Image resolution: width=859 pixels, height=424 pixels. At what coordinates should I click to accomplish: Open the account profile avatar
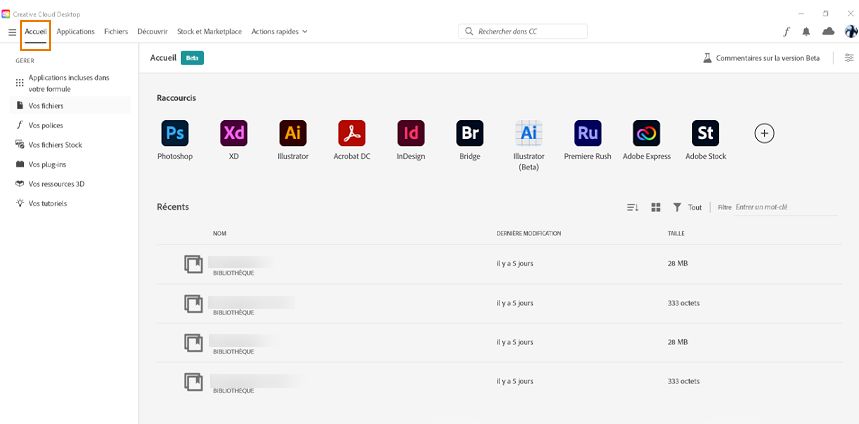coord(851,31)
